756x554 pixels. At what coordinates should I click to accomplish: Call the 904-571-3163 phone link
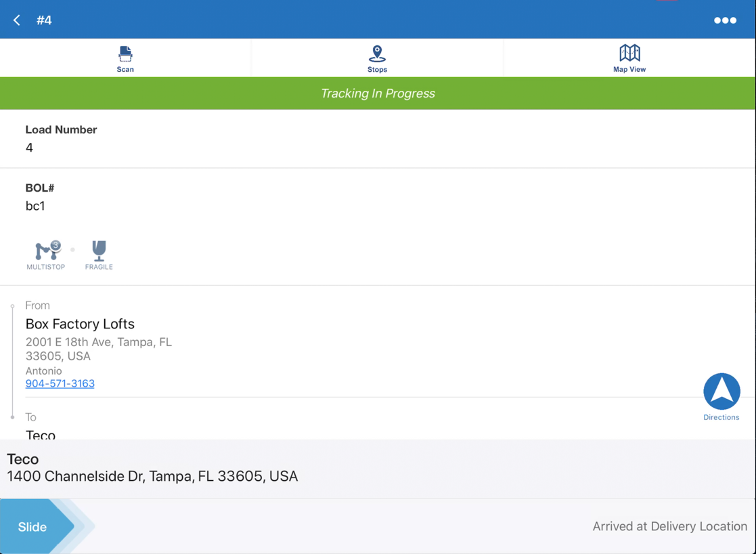click(60, 383)
